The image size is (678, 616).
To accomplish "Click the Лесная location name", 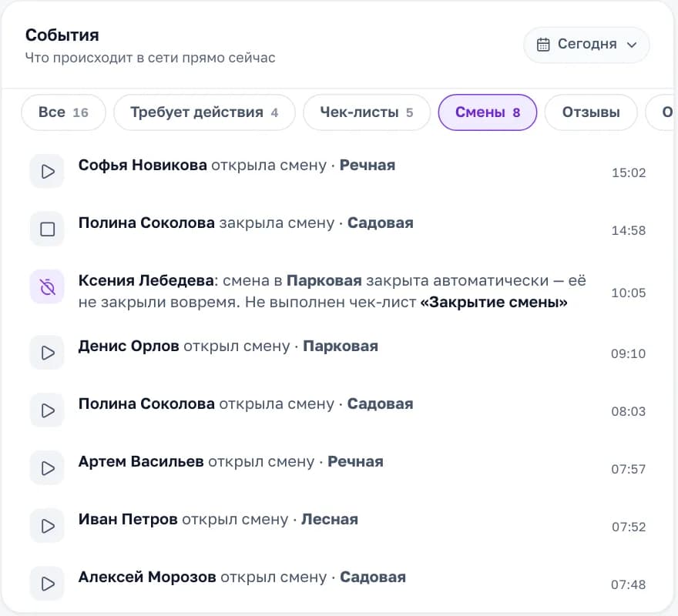I will pos(330,519).
